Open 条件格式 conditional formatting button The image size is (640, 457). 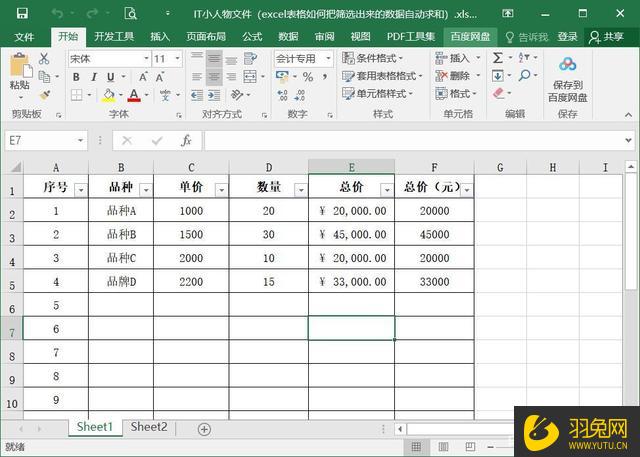tap(373, 58)
